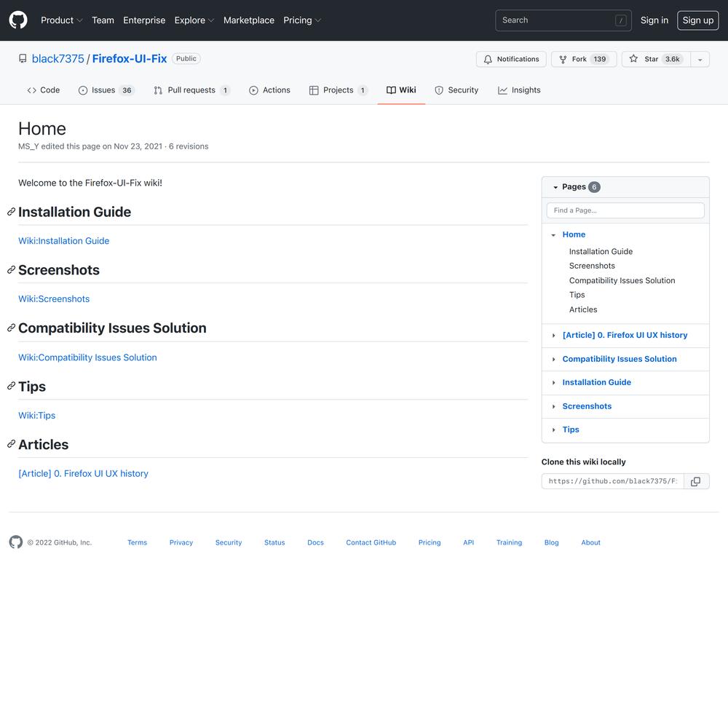This screenshot has height=728, width=728.
Task: Jump to Articles section from sidebar
Action: (x=583, y=309)
